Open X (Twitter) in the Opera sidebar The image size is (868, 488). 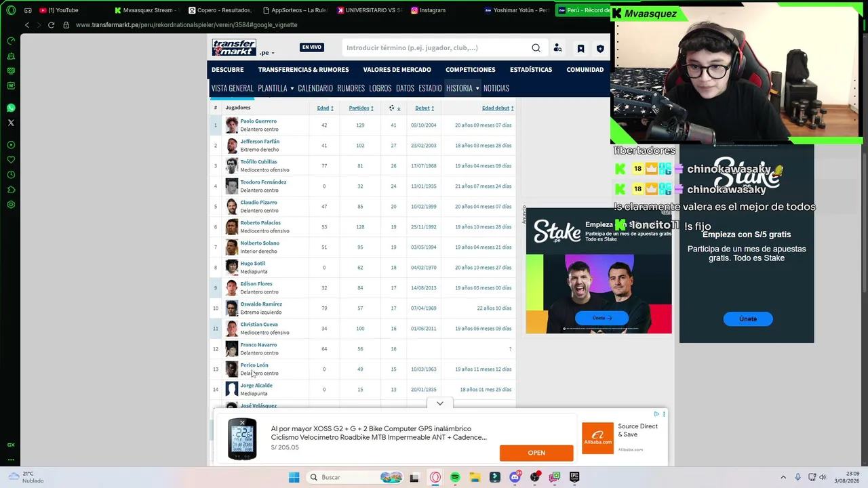(x=11, y=123)
